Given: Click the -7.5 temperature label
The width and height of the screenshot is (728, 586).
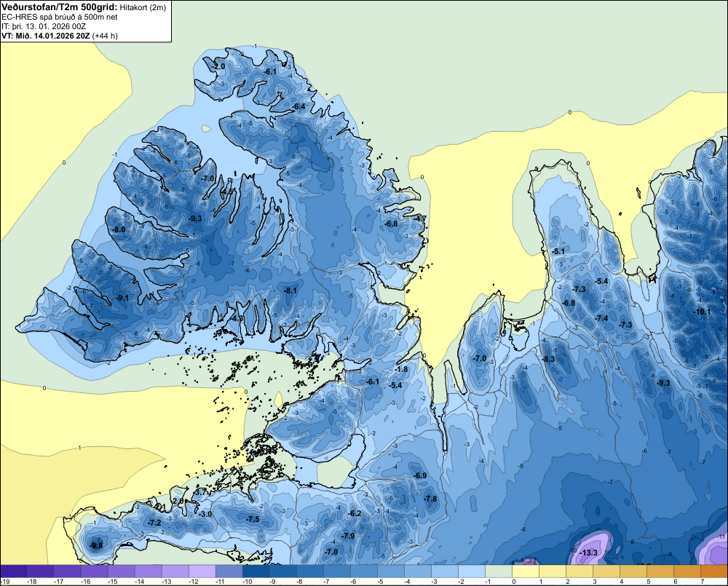Looking at the screenshot, I should tap(253, 520).
